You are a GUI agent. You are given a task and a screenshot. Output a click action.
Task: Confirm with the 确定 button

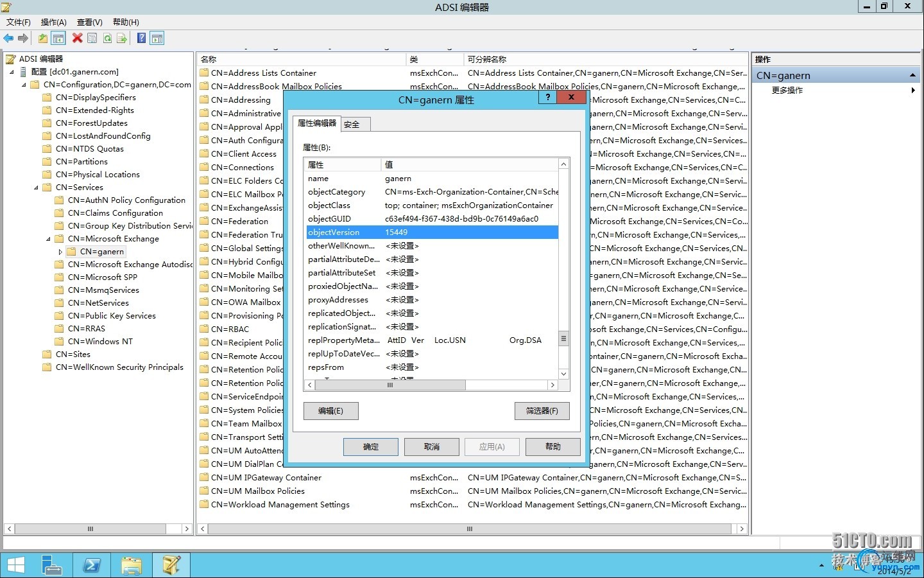point(371,447)
